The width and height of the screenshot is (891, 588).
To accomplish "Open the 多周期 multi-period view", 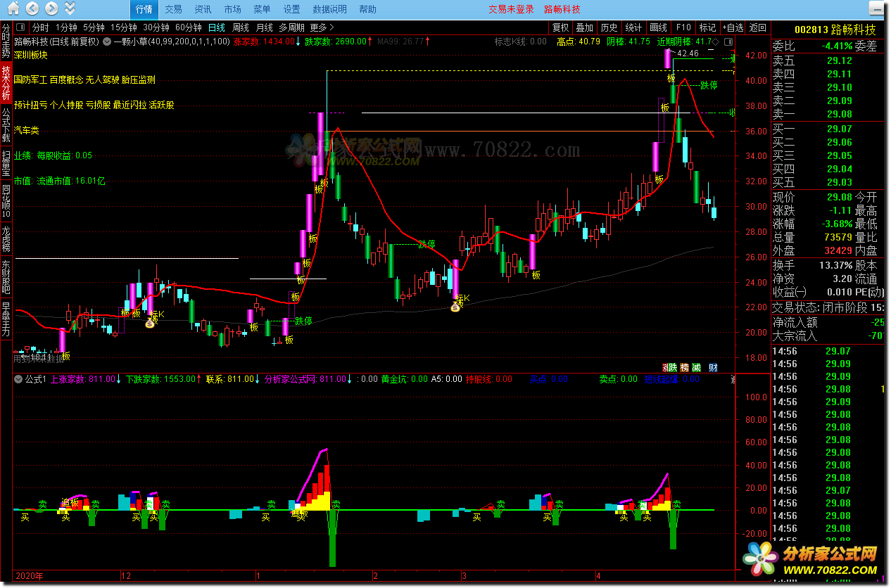I will point(291,27).
